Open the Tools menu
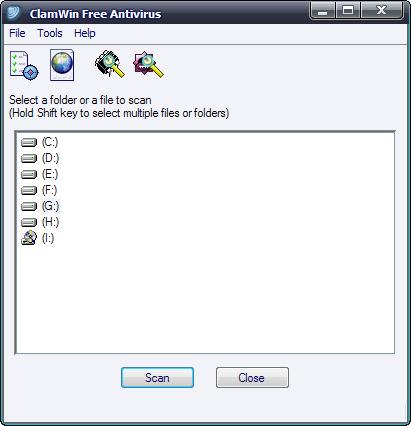Image resolution: width=411 pixels, height=426 pixels. 50,33
